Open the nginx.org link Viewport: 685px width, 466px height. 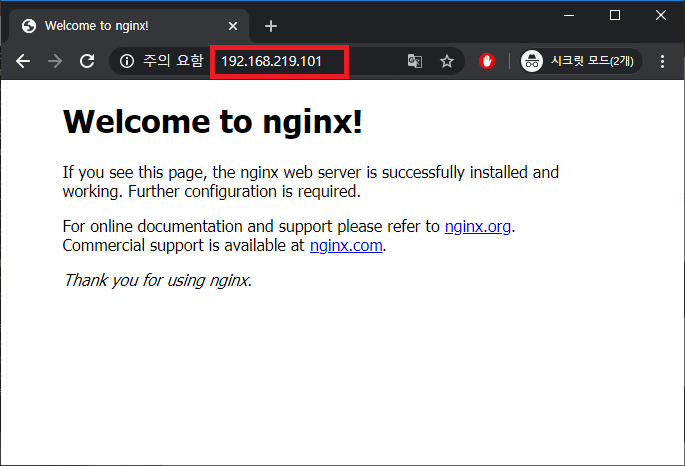point(477,227)
